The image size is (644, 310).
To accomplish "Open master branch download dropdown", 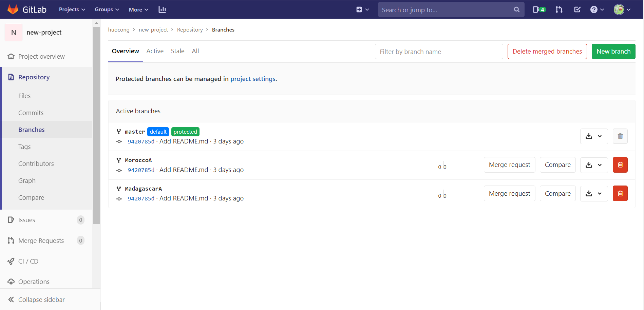I will pos(594,136).
